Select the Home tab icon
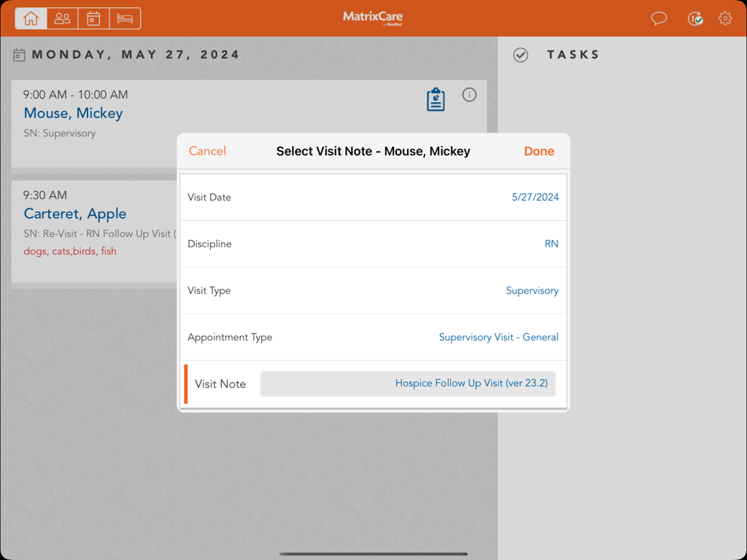 click(31, 18)
